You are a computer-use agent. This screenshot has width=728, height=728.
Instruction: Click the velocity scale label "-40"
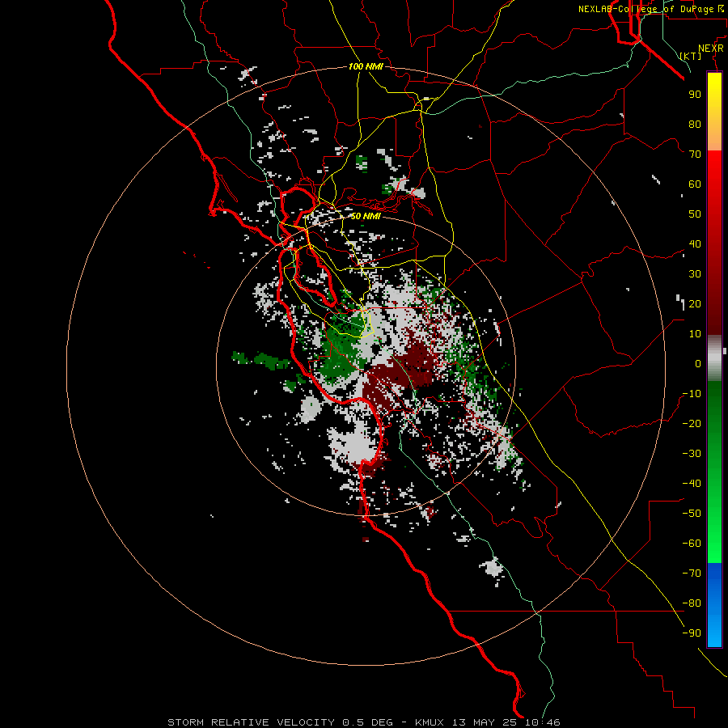click(x=692, y=484)
